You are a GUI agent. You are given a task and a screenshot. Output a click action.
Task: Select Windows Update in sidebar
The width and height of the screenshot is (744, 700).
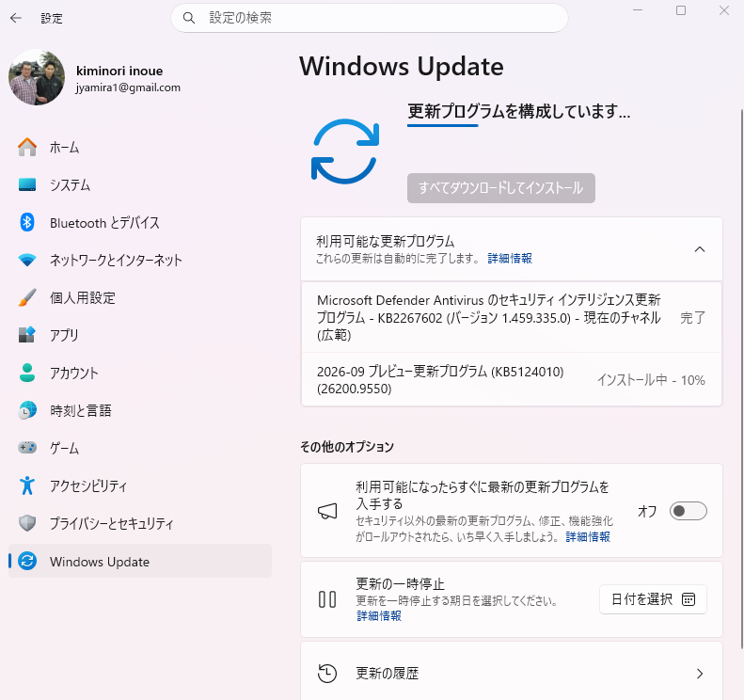click(x=140, y=561)
